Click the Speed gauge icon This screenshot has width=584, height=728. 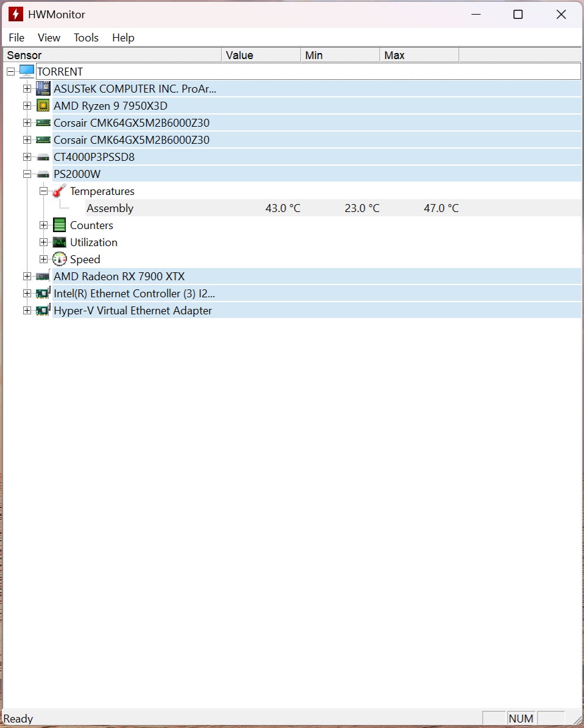(59, 260)
